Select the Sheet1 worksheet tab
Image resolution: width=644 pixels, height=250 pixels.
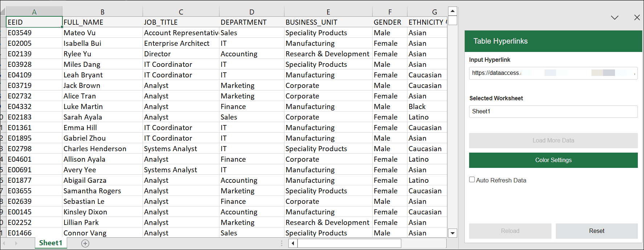50,243
